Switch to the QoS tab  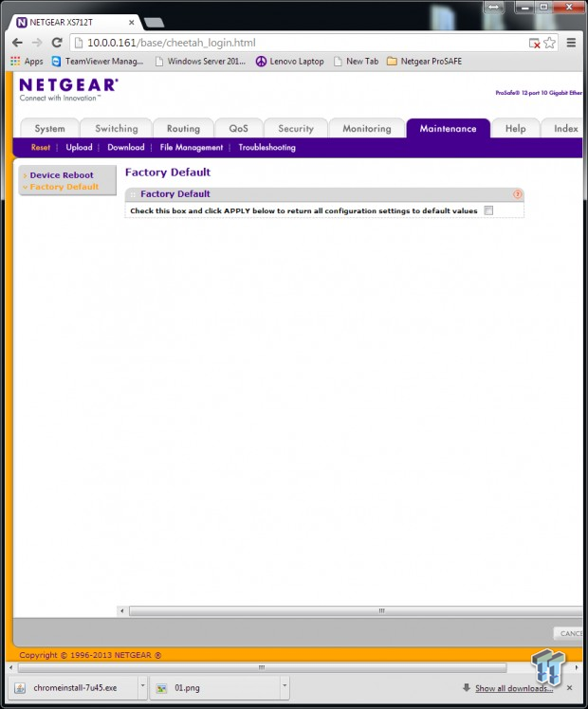pos(238,128)
